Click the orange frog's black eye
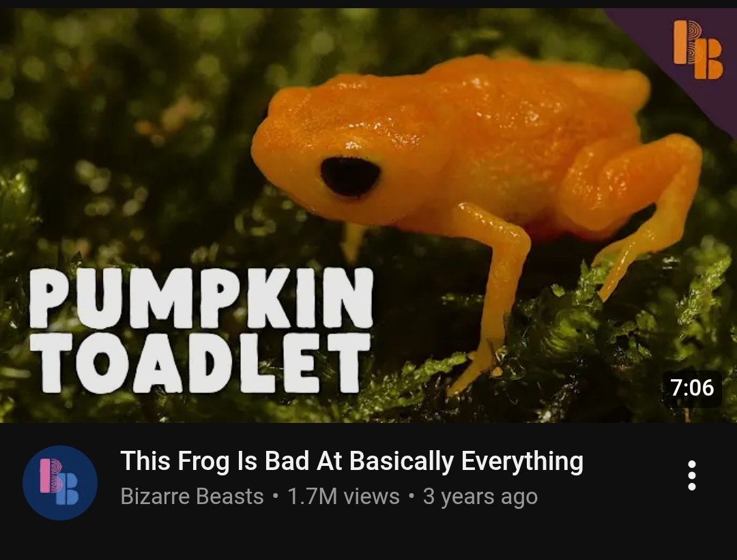737x560 pixels. 350,176
